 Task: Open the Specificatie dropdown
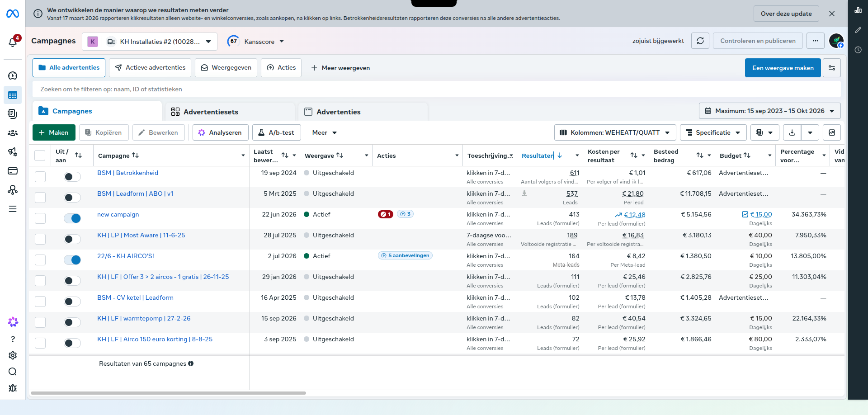click(713, 132)
